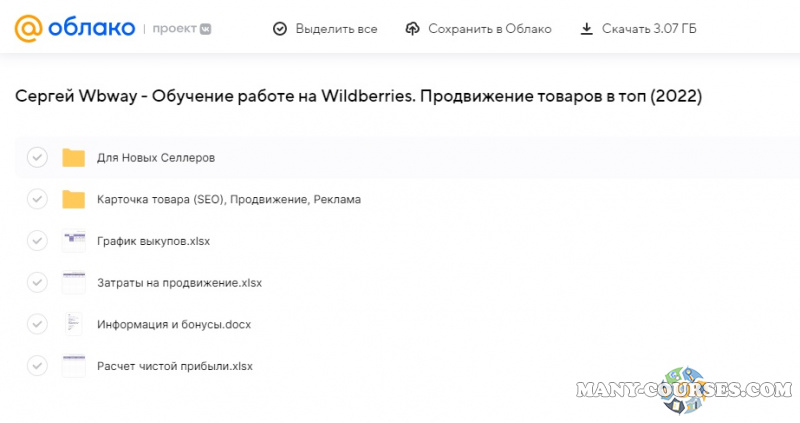Tick checkbox next to Карточка товара folder
The image size is (800, 423).
point(37,199)
